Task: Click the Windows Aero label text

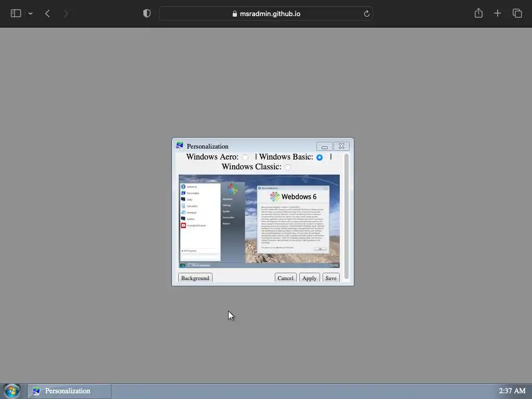Action: [212, 157]
